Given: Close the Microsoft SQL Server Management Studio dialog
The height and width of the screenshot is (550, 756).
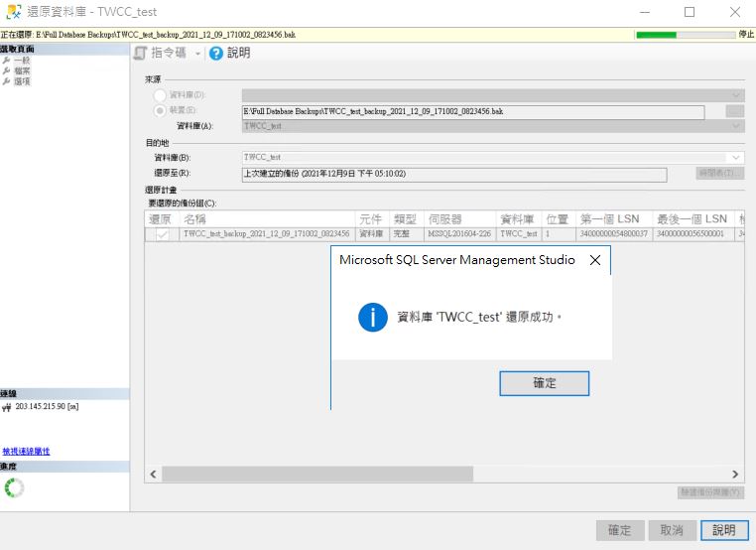Looking at the screenshot, I should click(595, 260).
